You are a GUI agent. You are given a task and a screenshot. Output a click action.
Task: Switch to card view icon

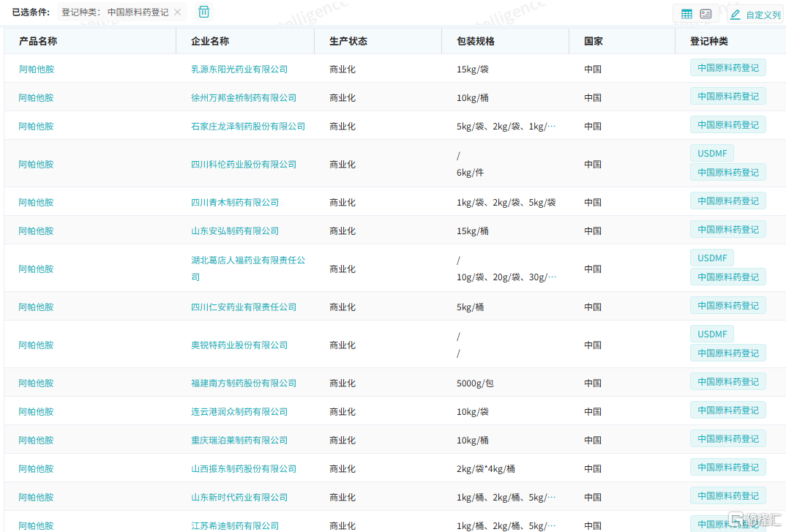[x=705, y=14]
